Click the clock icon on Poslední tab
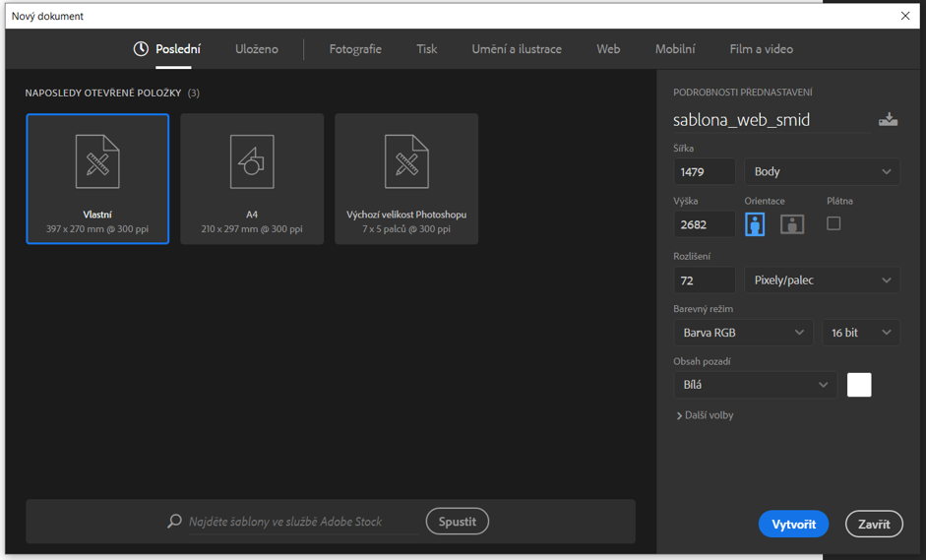This screenshot has height=560, width=926. click(141, 49)
